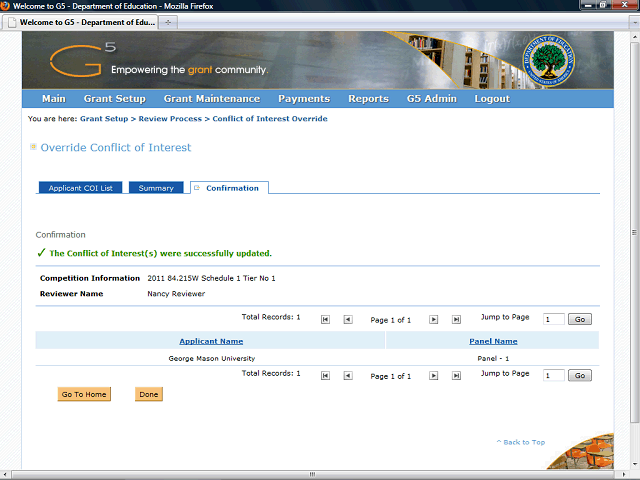Click the George Mason University cell
The height and width of the screenshot is (480, 640).
point(211,358)
